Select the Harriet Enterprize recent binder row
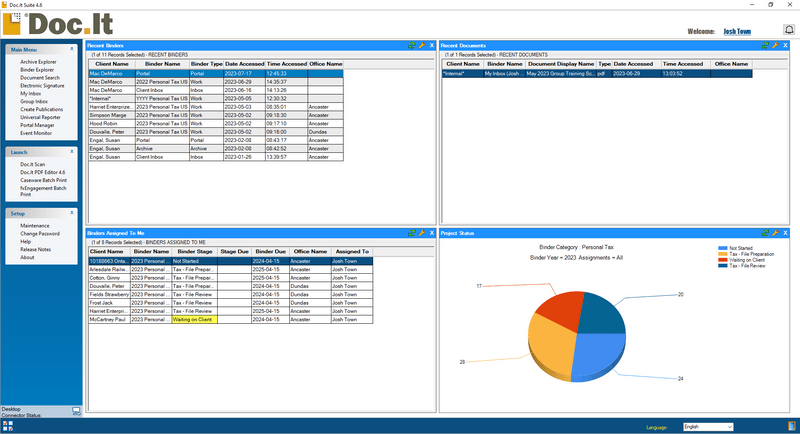The image size is (800, 434). click(x=216, y=107)
